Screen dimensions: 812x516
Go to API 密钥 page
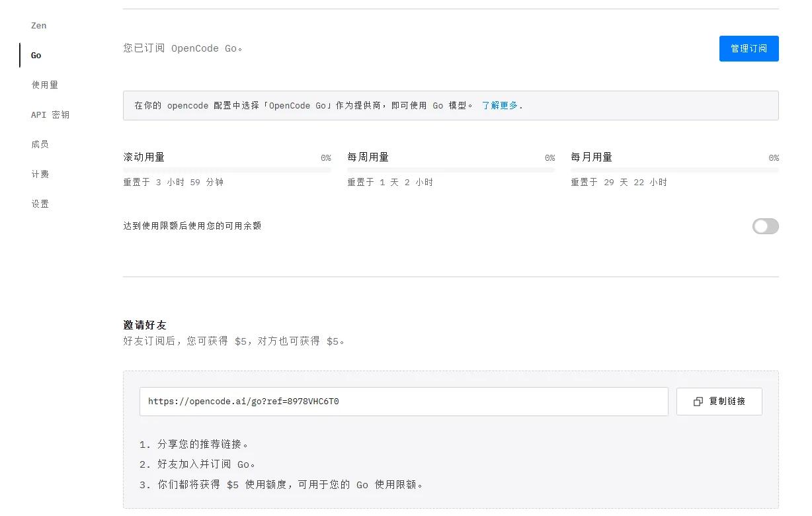[50, 115]
